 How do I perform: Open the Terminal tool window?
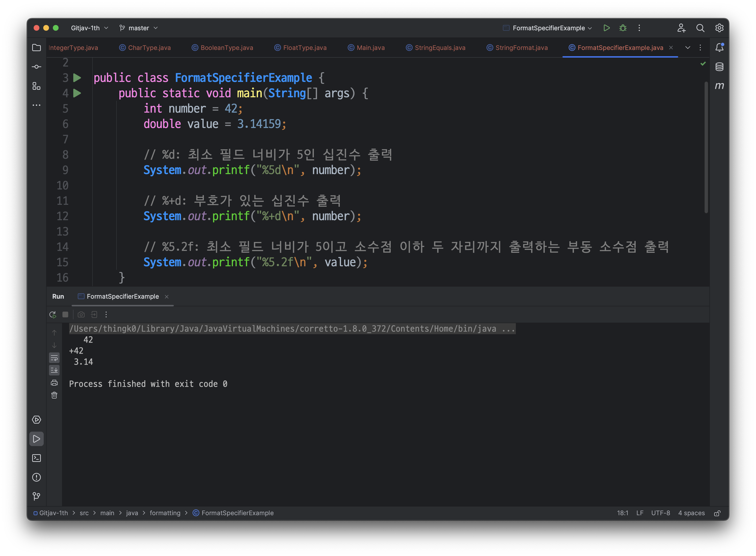pos(36,458)
